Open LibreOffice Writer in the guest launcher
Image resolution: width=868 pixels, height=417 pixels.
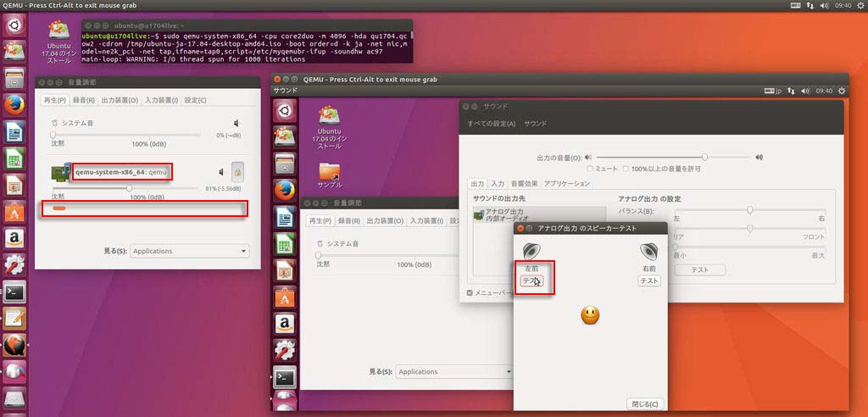pos(285,217)
